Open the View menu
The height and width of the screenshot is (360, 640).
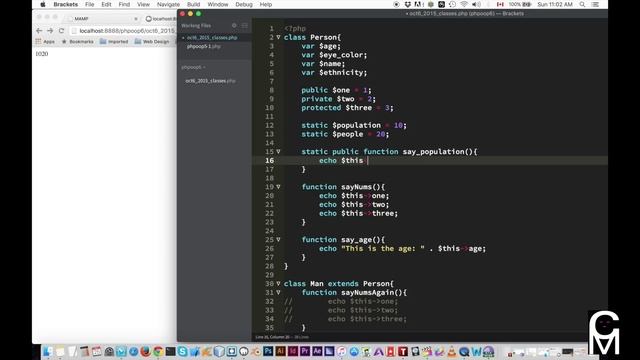point(143,4)
